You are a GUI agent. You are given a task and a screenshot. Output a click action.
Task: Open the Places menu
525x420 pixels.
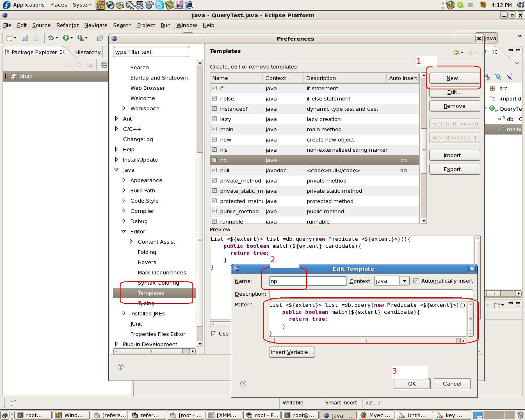59,5
